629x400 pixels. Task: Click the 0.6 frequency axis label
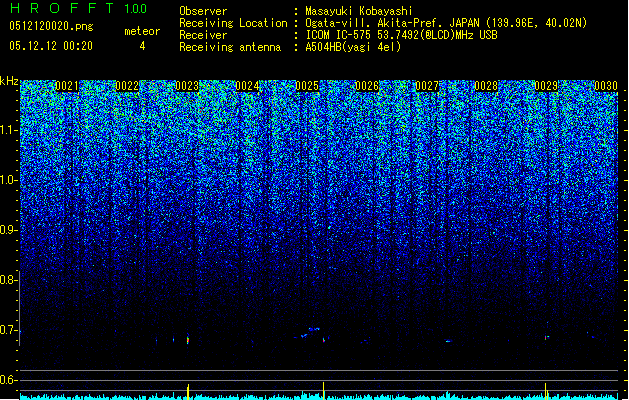(8, 380)
